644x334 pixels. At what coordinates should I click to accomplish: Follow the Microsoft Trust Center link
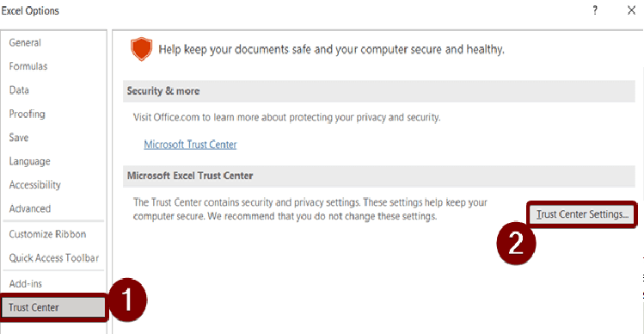190,145
